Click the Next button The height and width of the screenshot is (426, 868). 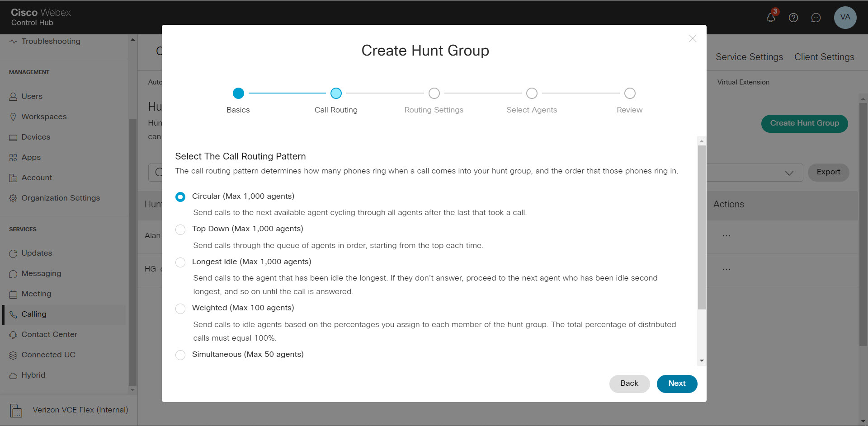676,384
